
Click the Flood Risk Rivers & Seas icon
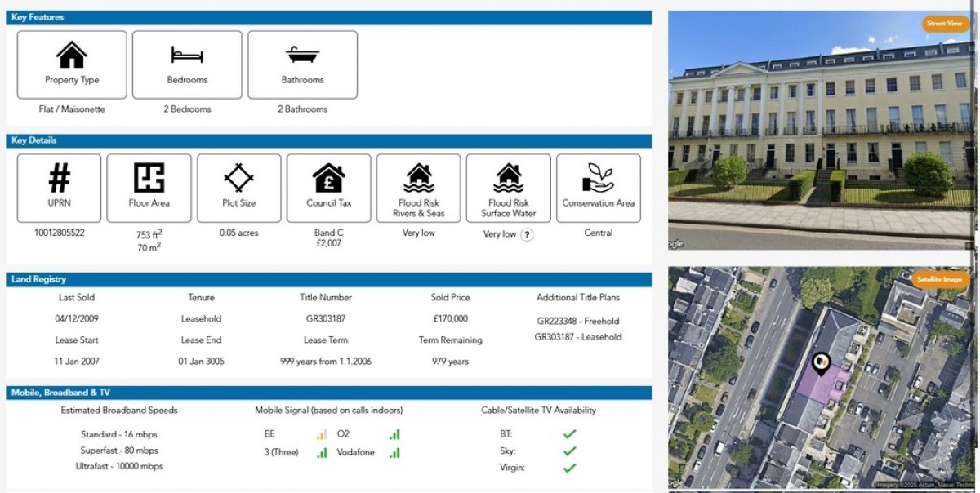[x=418, y=177]
